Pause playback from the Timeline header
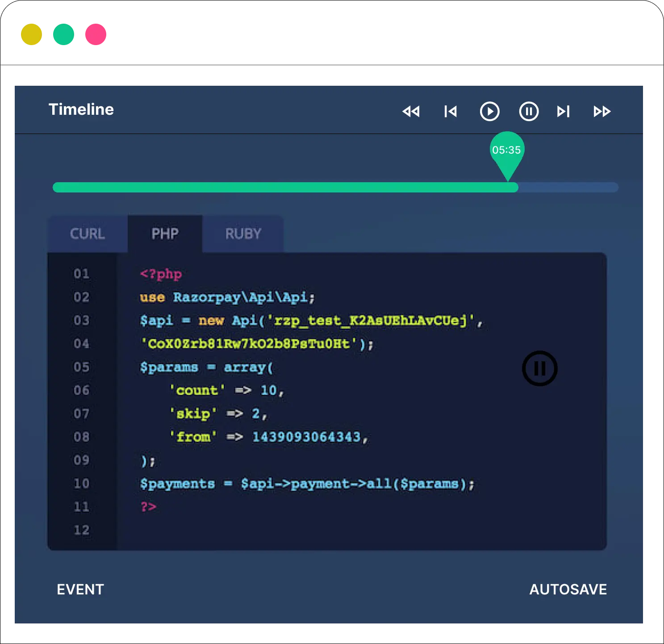 click(529, 111)
